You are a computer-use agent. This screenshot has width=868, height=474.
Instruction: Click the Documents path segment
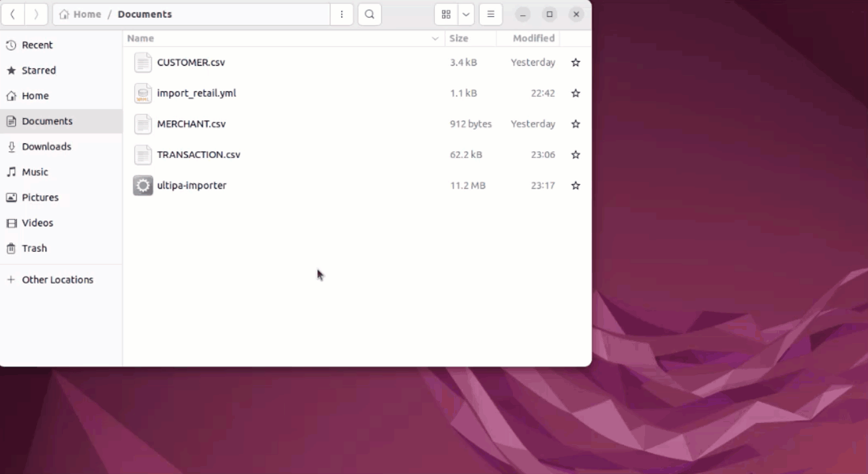coord(145,15)
